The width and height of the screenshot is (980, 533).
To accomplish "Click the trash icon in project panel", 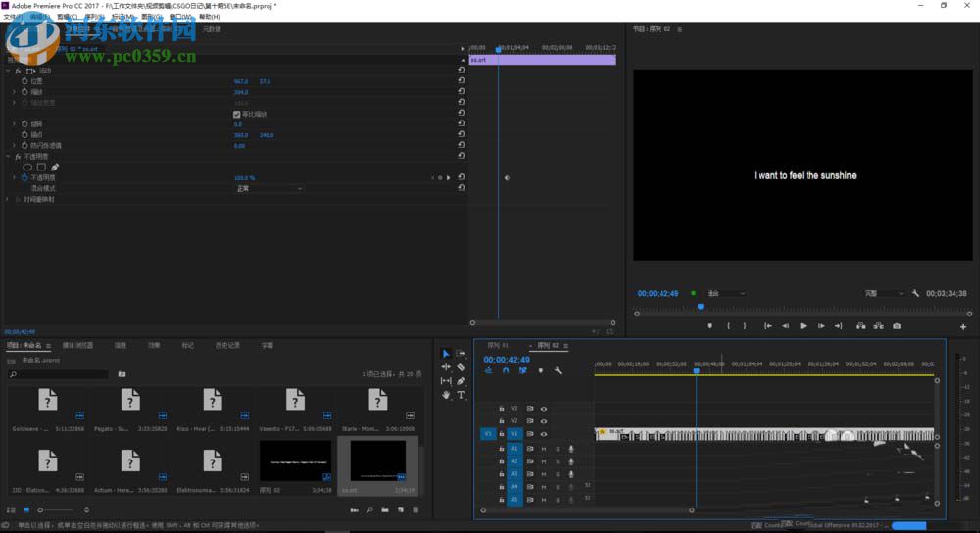I will 416,509.
